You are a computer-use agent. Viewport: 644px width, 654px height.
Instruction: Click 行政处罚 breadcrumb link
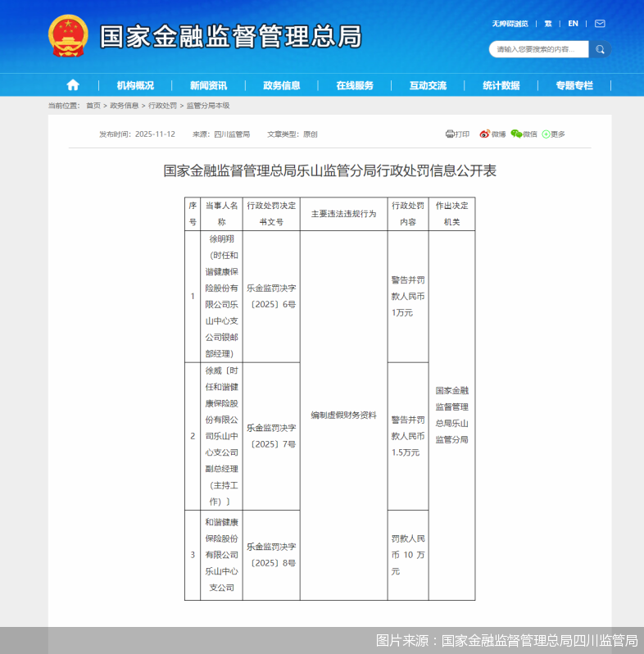click(x=162, y=106)
